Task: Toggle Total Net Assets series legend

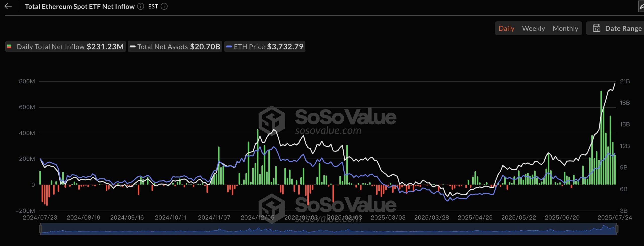Action: [175, 47]
